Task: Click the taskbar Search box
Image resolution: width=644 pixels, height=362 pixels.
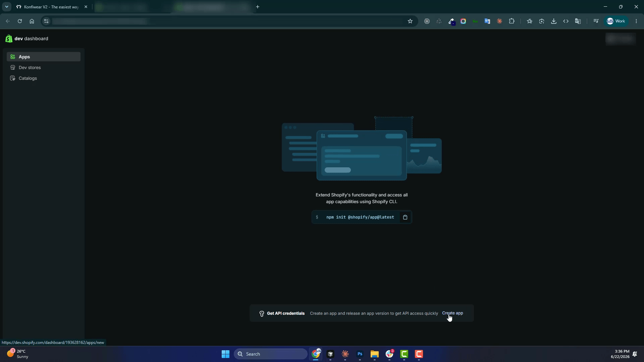Action: tap(270, 354)
